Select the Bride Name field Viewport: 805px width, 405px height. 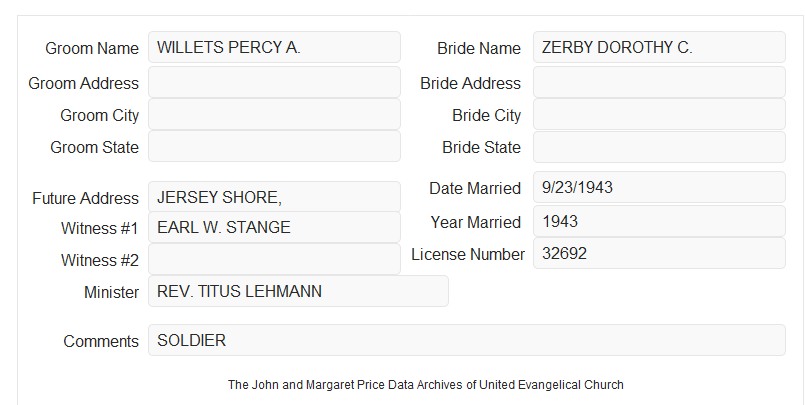(659, 47)
